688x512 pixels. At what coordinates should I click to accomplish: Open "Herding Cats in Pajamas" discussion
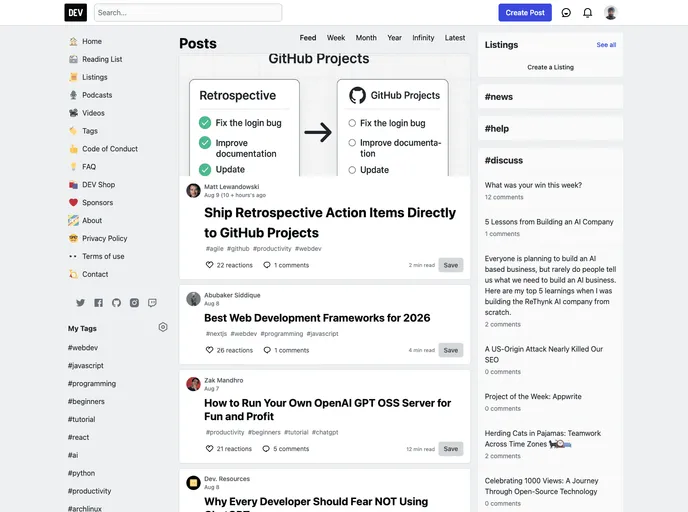point(543,439)
